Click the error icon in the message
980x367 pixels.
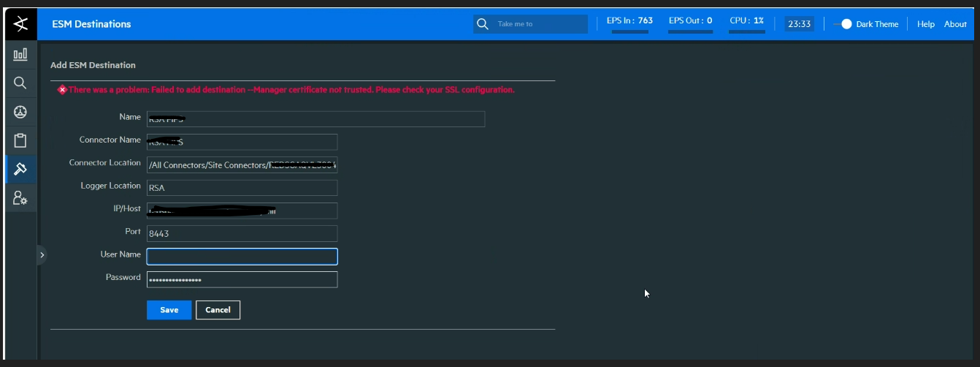click(62, 90)
